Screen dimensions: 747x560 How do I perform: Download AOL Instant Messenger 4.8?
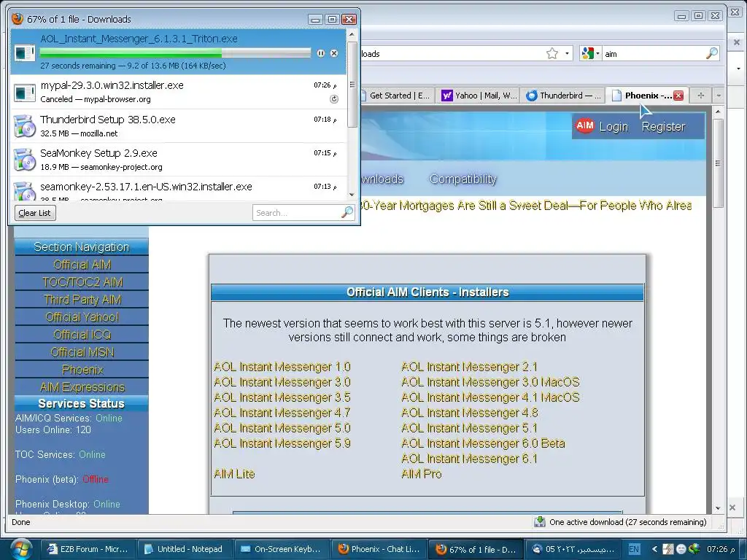(470, 413)
